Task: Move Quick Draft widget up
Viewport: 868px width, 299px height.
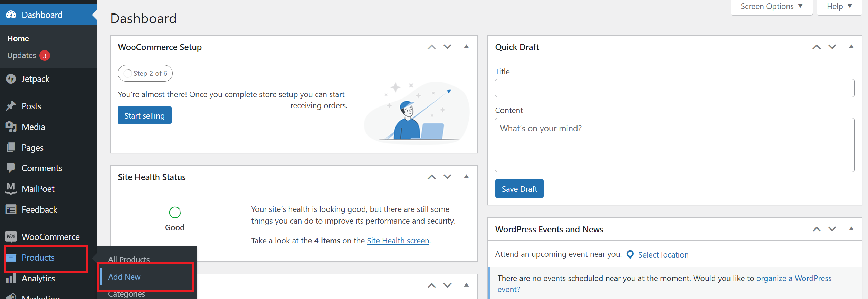Action: click(x=817, y=47)
